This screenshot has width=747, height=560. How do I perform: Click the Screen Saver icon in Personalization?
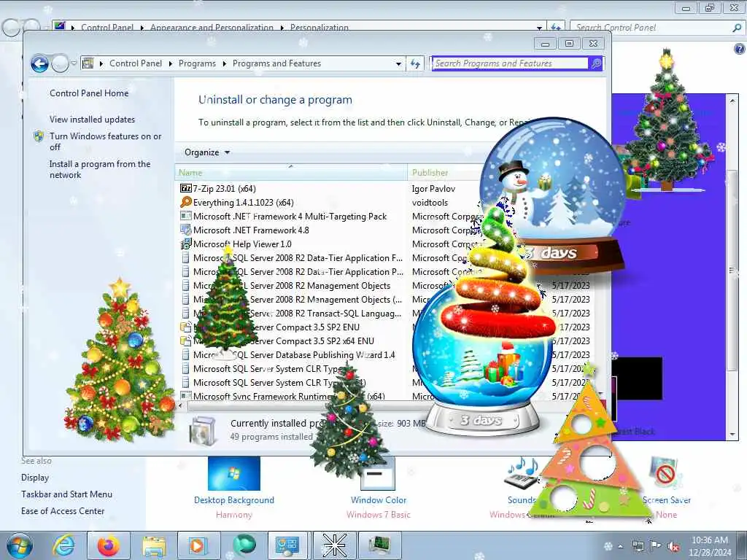point(665,472)
